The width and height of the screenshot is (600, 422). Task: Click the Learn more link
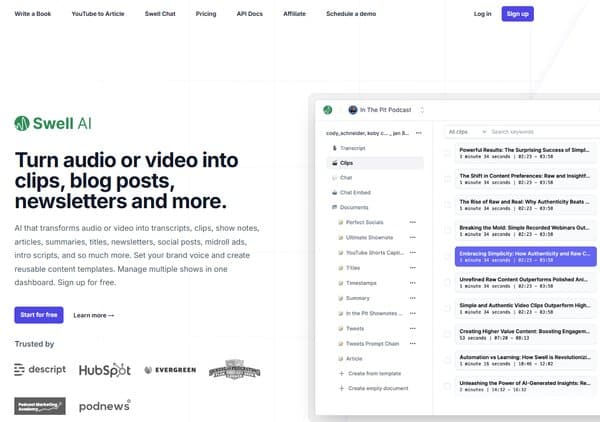click(x=94, y=315)
